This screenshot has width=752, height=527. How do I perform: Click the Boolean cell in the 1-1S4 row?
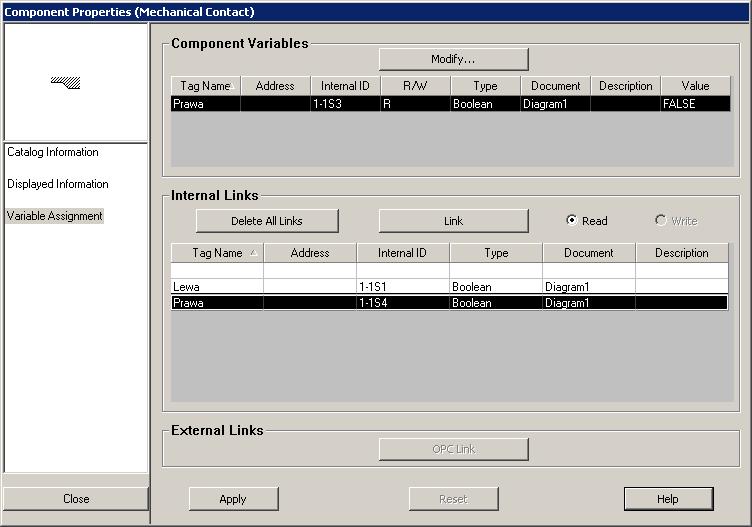click(x=496, y=303)
